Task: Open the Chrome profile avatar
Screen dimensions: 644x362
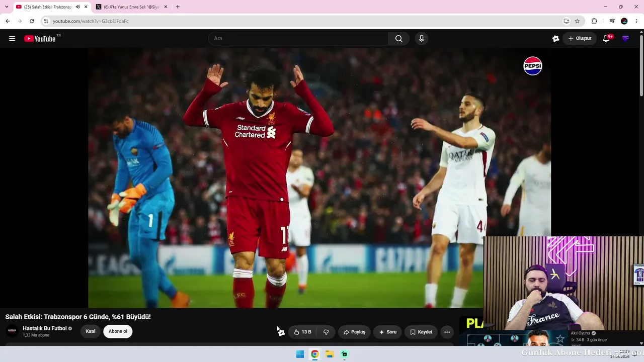Action: [x=624, y=21]
